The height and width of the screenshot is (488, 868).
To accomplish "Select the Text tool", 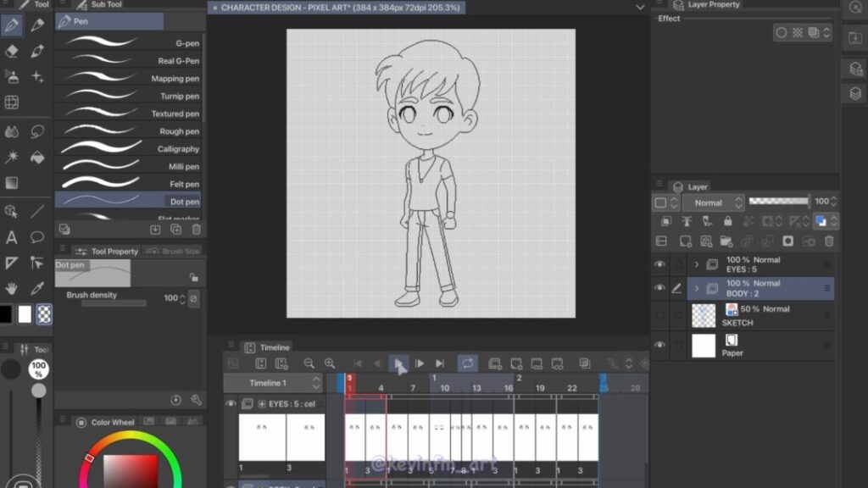I will tap(12, 237).
